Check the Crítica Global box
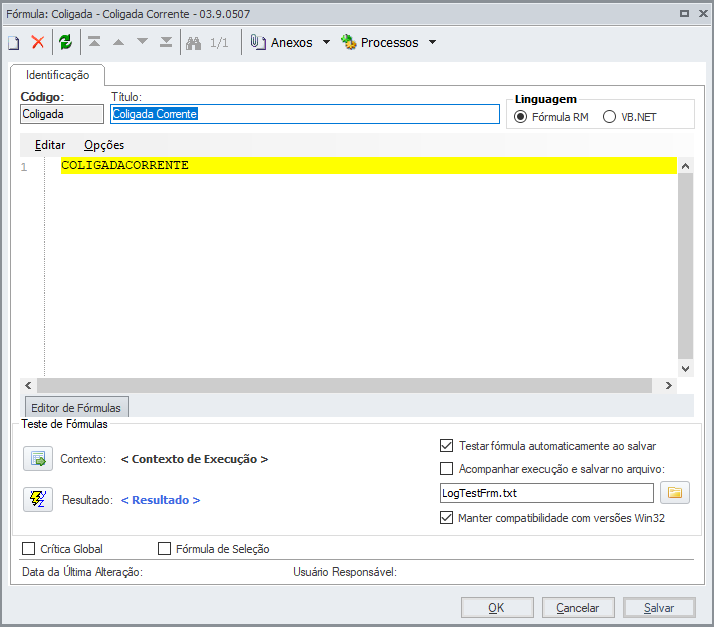The image size is (714, 627). [29, 549]
